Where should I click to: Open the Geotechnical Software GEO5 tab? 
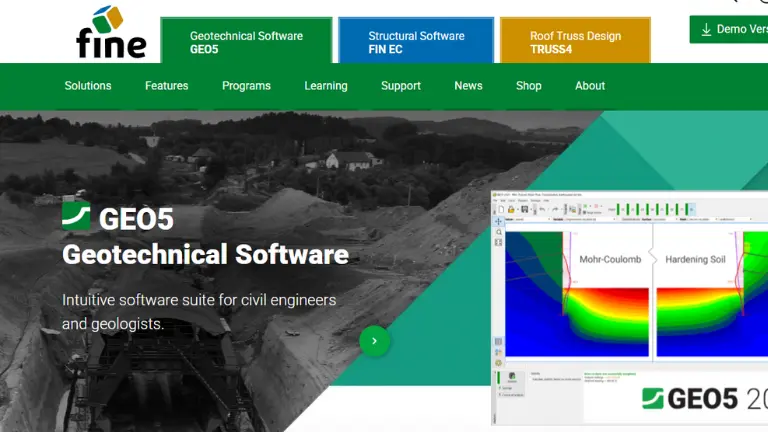246,42
